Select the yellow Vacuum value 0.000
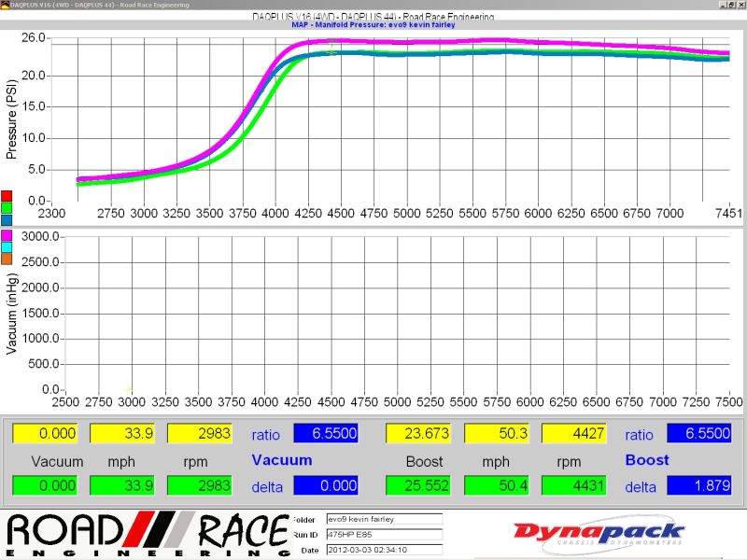747x560 pixels. point(45,433)
